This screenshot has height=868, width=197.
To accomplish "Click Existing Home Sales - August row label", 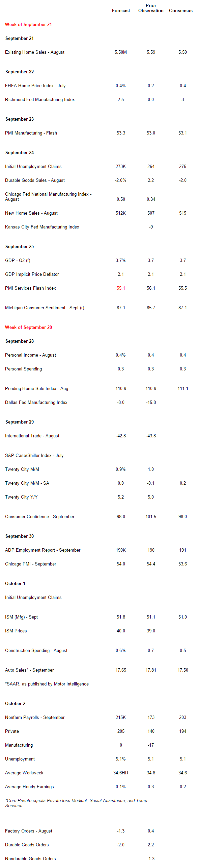I will [35, 52].
